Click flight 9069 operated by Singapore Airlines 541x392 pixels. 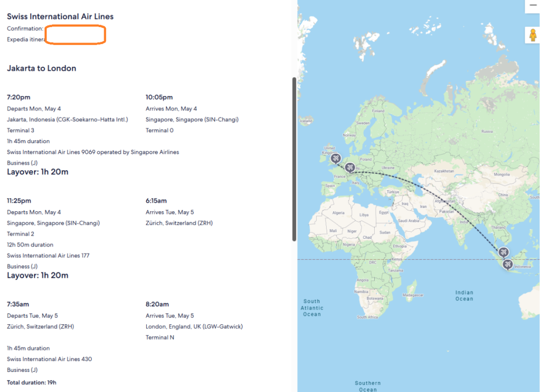(93, 152)
